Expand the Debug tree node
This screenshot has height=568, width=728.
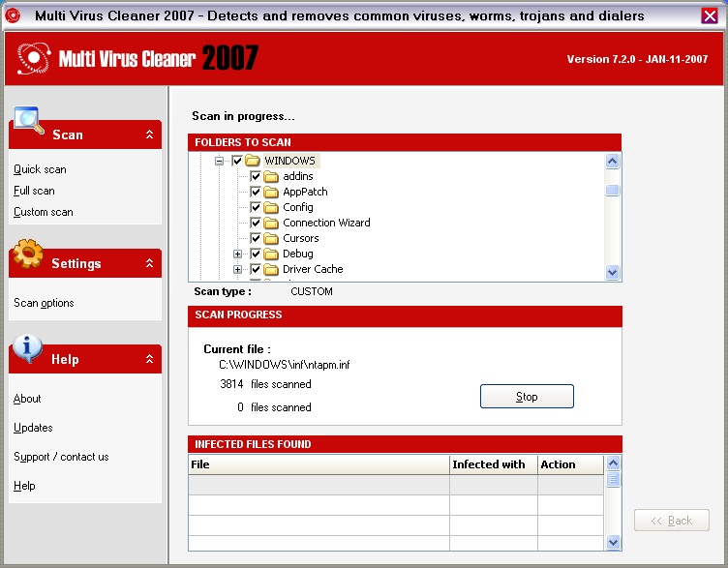(238, 254)
